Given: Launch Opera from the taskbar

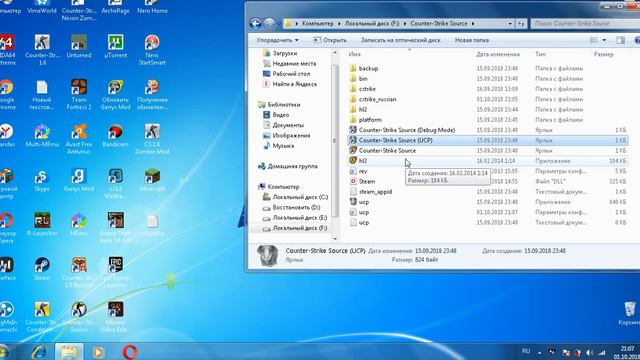Looking at the screenshot, I should tap(130, 352).
